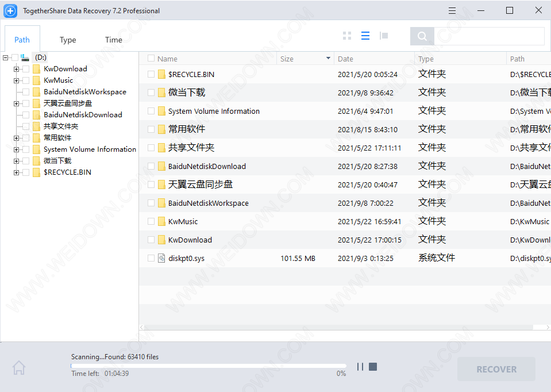This screenshot has width=551, height=392.
Task: Click the RECOVER button
Action: [496, 369]
